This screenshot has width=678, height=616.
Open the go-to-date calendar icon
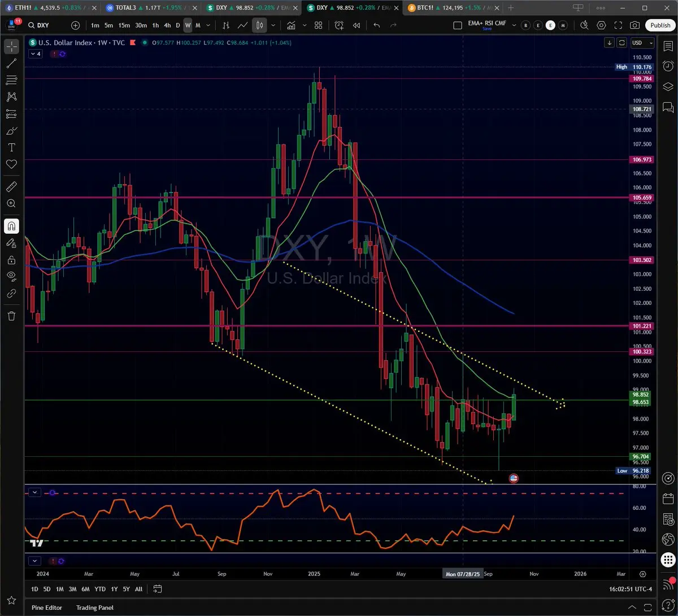pos(158,589)
